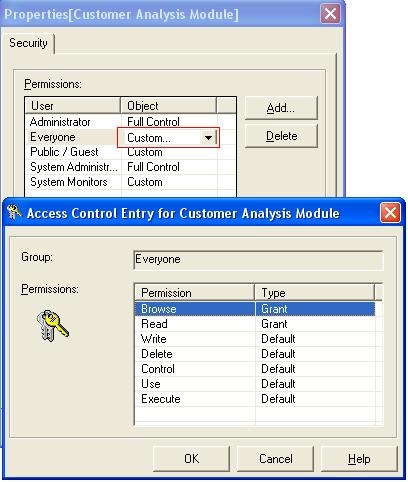This screenshot has height=482, width=408.
Task: Click the large keys icon under Permissions
Action: [52, 326]
